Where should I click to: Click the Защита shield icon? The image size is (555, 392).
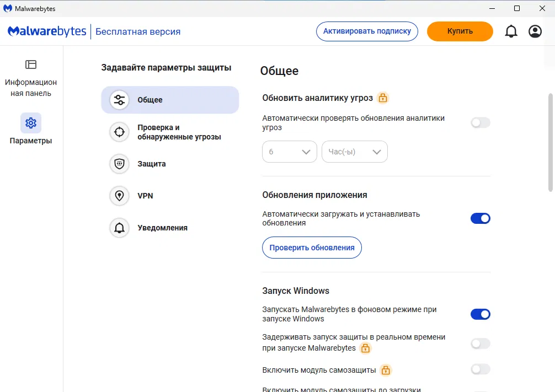tap(119, 164)
